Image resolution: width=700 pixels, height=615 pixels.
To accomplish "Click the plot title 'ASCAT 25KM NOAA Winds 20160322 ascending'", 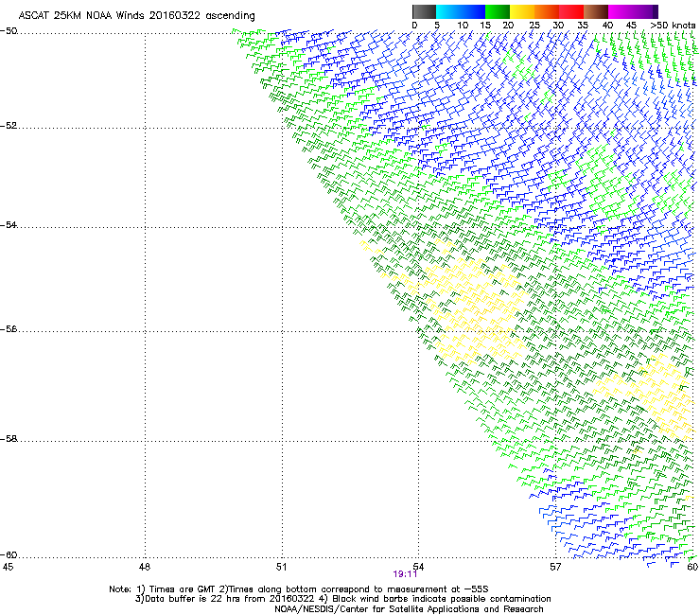I will click(136, 16).
